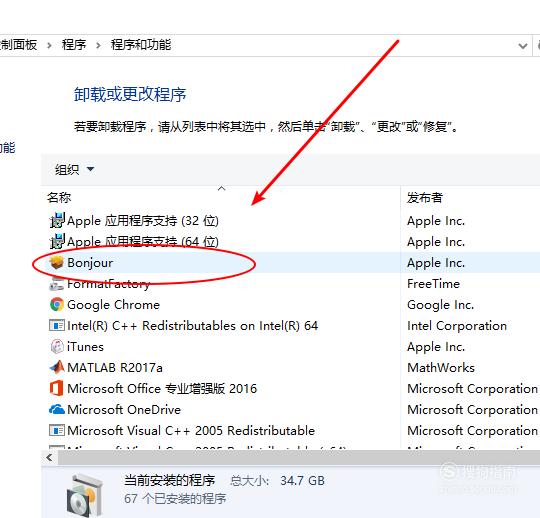Select the Intel C++ Redistributables icon

(x=56, y=325)
